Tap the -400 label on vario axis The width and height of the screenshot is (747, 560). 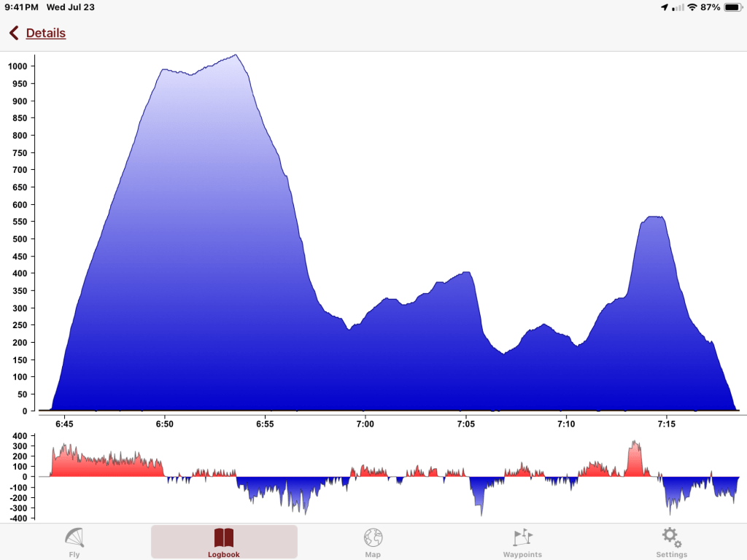16,518
